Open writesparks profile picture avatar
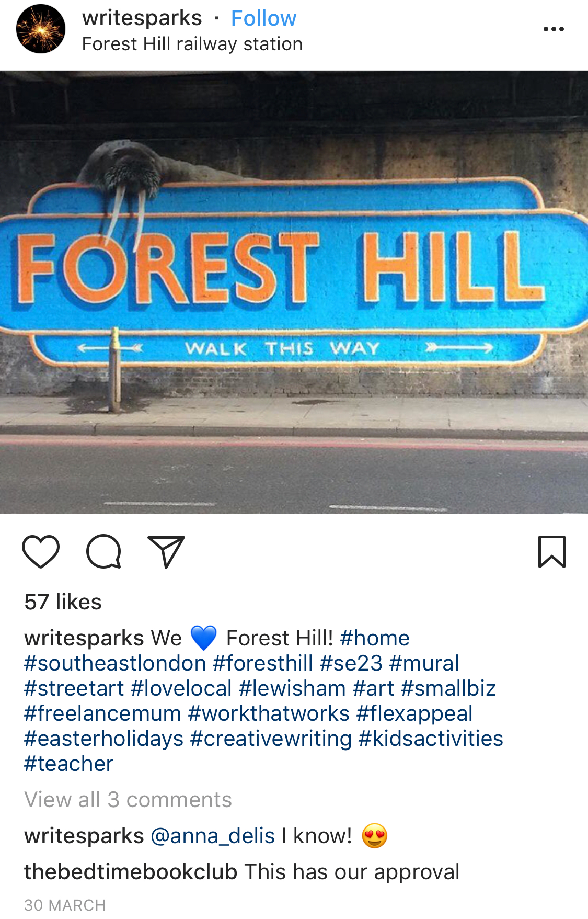 coord(41,29)
